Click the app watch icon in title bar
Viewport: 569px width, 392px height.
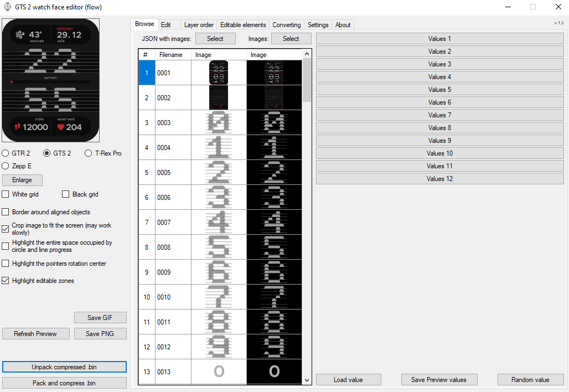(x=7, y=7)
